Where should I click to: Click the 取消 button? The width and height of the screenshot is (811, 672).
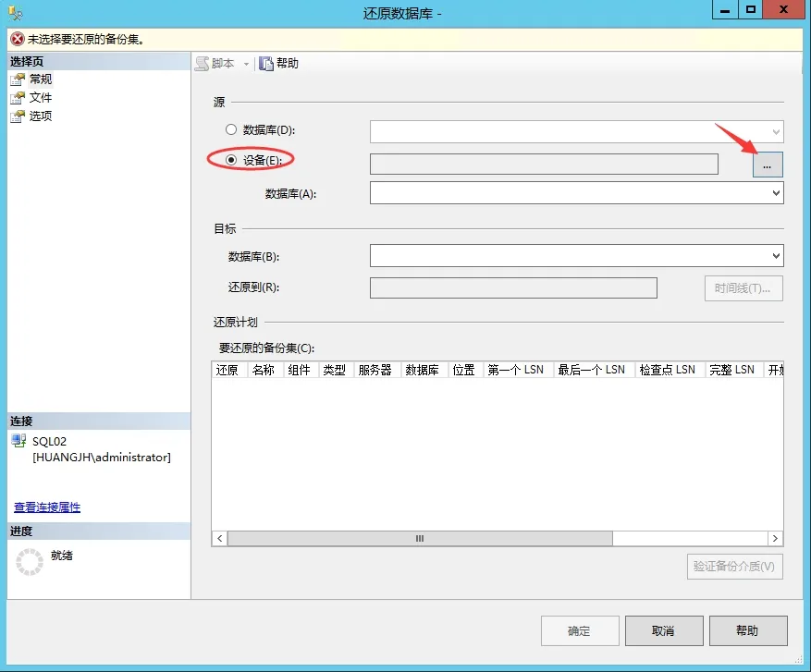pyautogui.click(x=664, y=630)
